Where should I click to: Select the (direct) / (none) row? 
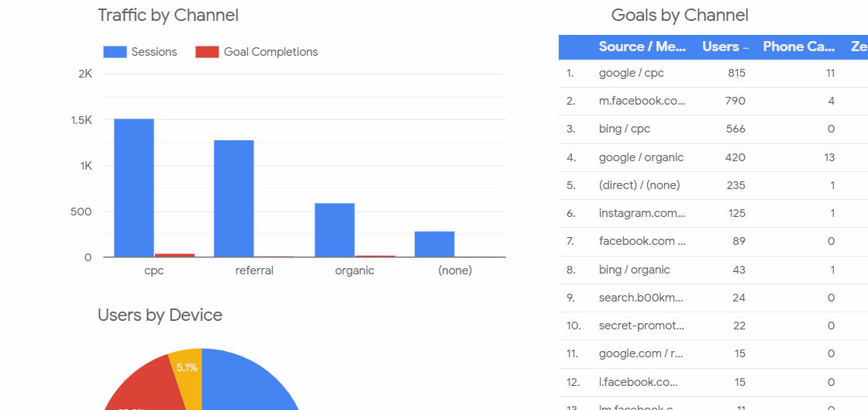pos(714,186)
